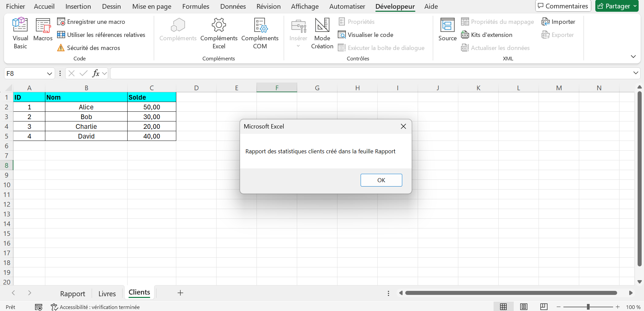Open the Macros dialog
Viewport: 644px width, 311px height.
(43, 30)
